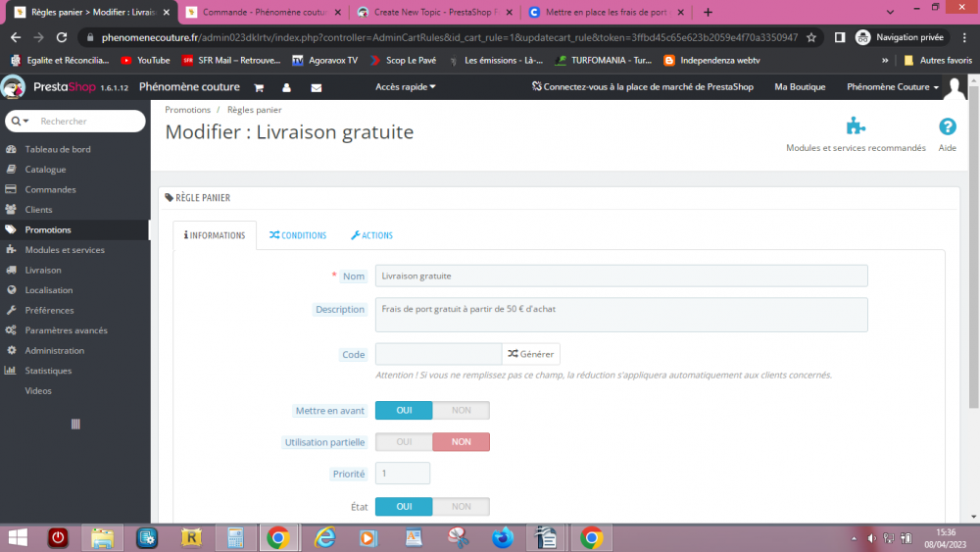Show hidden tray icons arrow
This screenshot has width=980, height=552.
(854, 538)
